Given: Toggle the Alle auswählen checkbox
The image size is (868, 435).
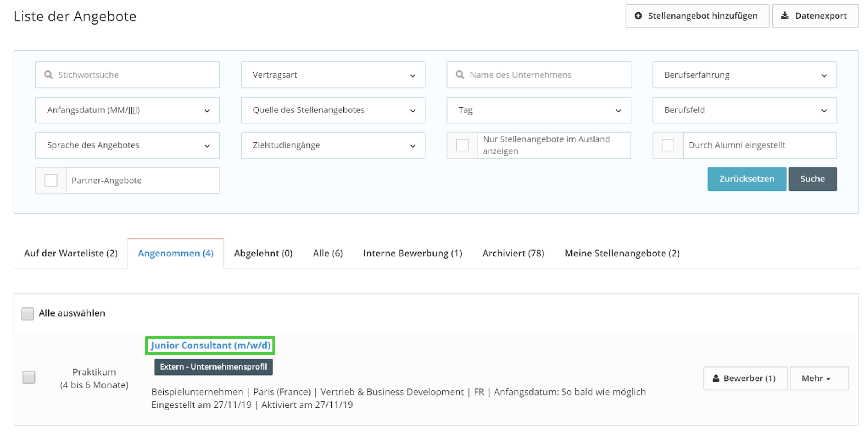Looking at the screenshot, I should pos(27,313).
